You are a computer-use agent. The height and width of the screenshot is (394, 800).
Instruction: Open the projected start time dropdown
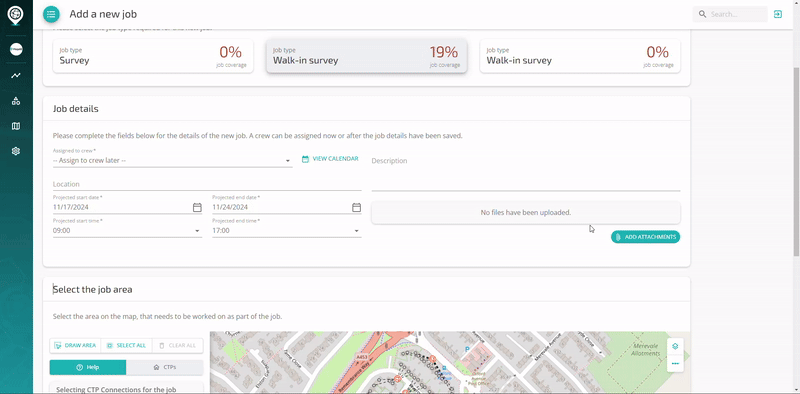128,231
